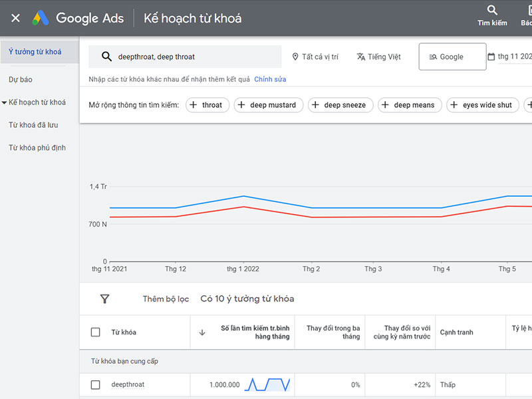The height and width of the screenshot is (399, 532).
Task: Close the keyword planner with X icon
Action: 16,18
